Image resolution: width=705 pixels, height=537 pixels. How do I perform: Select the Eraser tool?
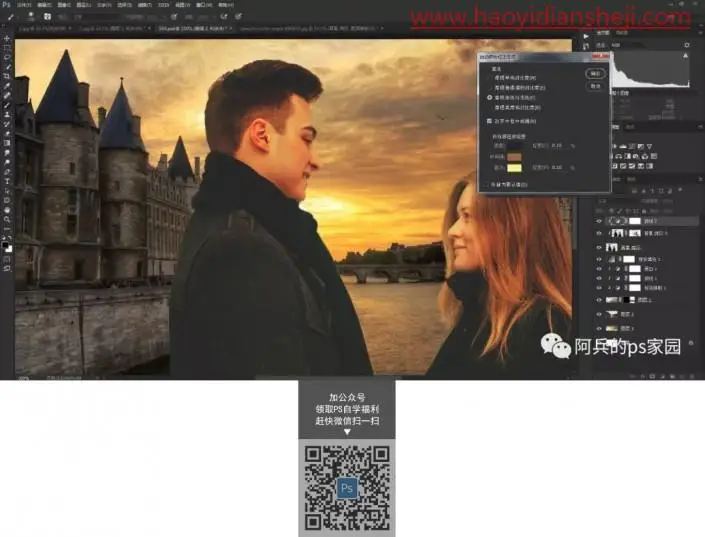7,134
